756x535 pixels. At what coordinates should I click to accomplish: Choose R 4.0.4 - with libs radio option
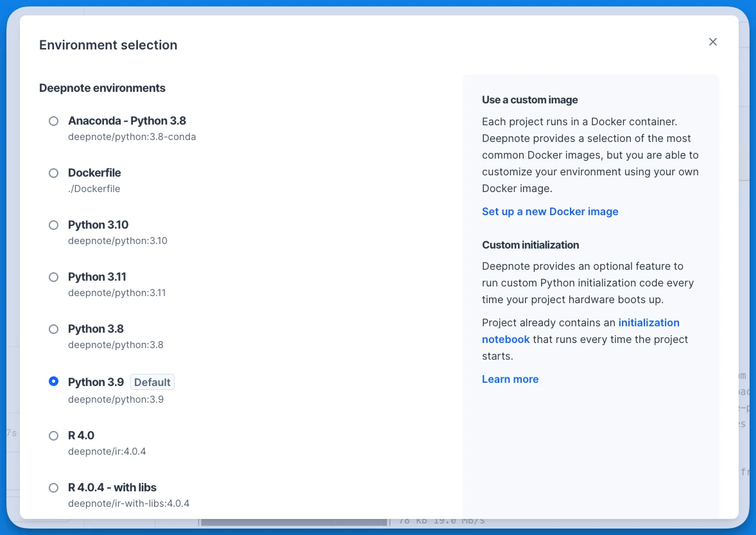coord(53,488)
